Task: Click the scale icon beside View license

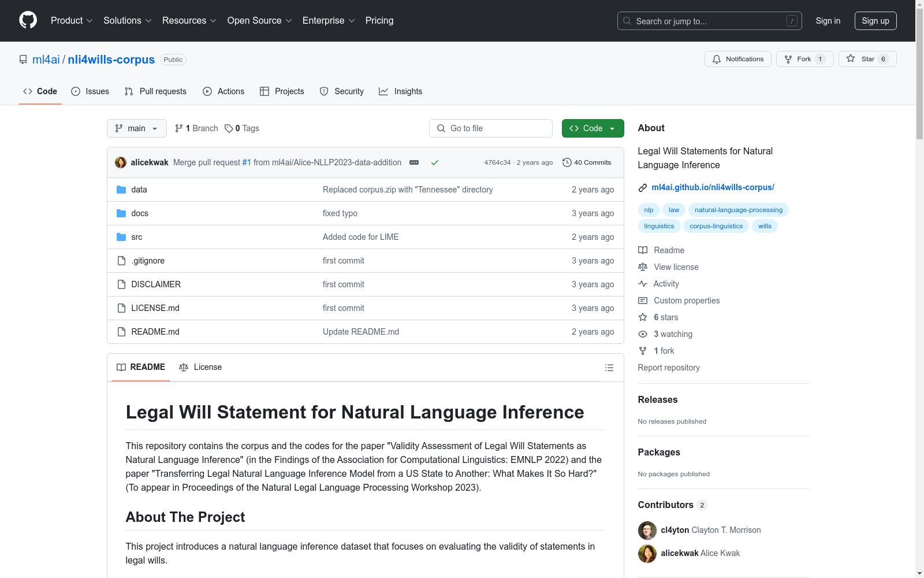Action: point(643,267)
